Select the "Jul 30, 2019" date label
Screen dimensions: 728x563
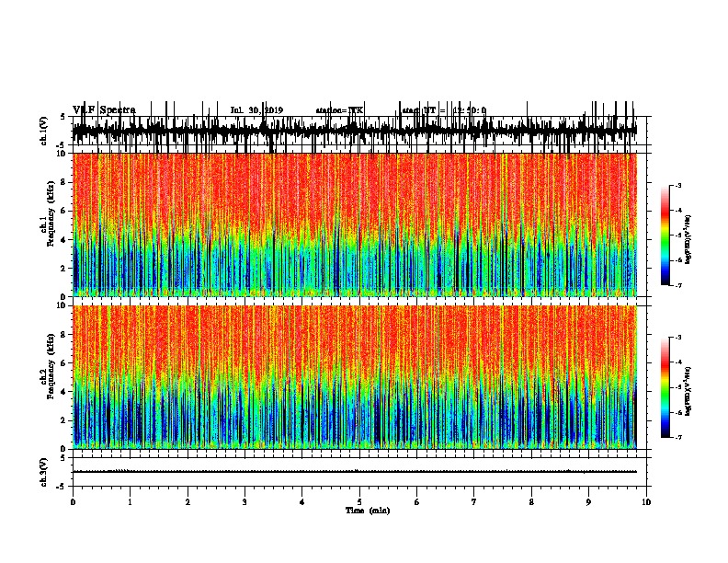pyautogui.click(x=256, y=110)
